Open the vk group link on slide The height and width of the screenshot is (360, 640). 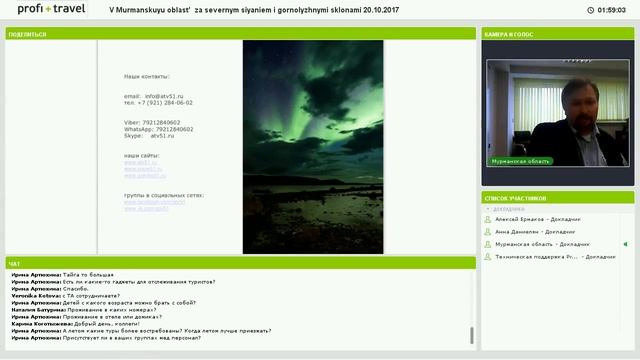(x=146, y=209)
